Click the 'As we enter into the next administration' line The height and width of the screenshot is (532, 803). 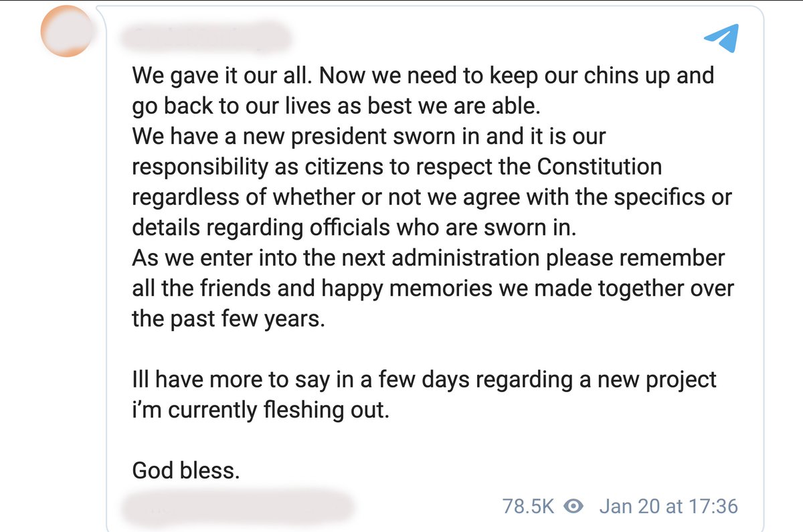click(428, 258)
